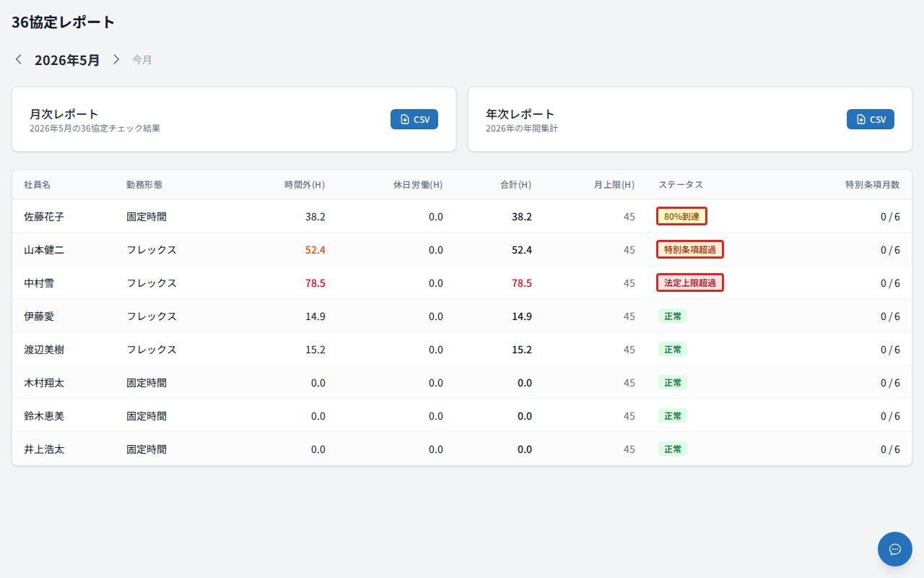
Task: Click 固定時間 in 井上浩太 row
Action: 147,449
